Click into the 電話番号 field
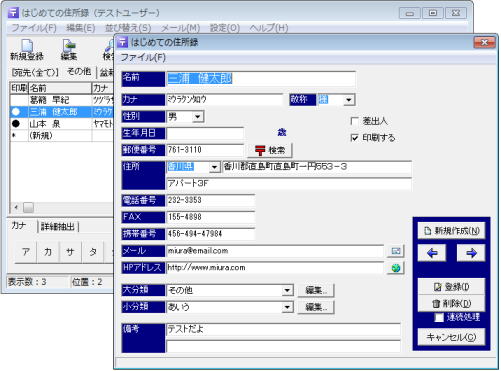Screen dimensions: 501x371 (210, 200)
